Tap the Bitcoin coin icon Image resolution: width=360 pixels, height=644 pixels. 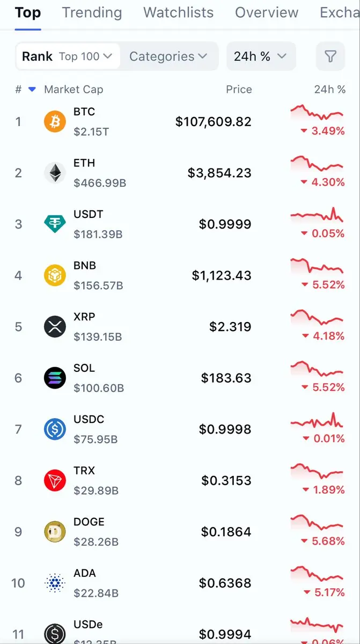[x=55, y=122]
